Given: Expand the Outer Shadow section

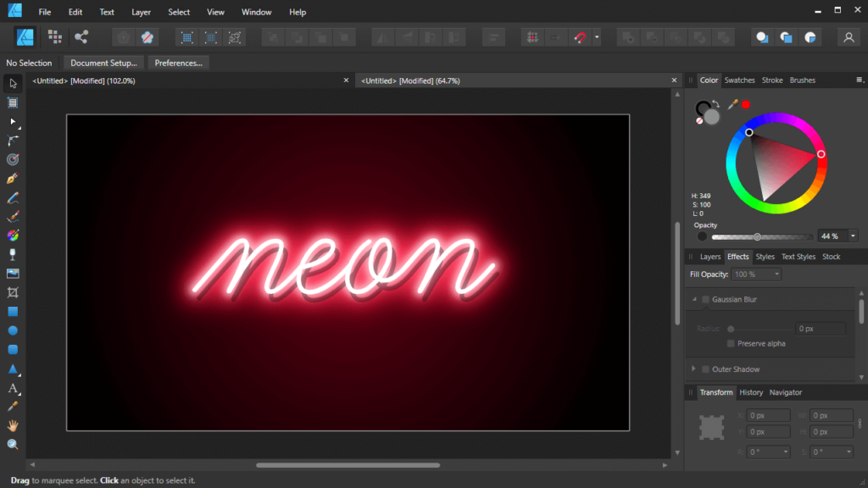Looking at the screenshot, I should click(x=694, y=369).
